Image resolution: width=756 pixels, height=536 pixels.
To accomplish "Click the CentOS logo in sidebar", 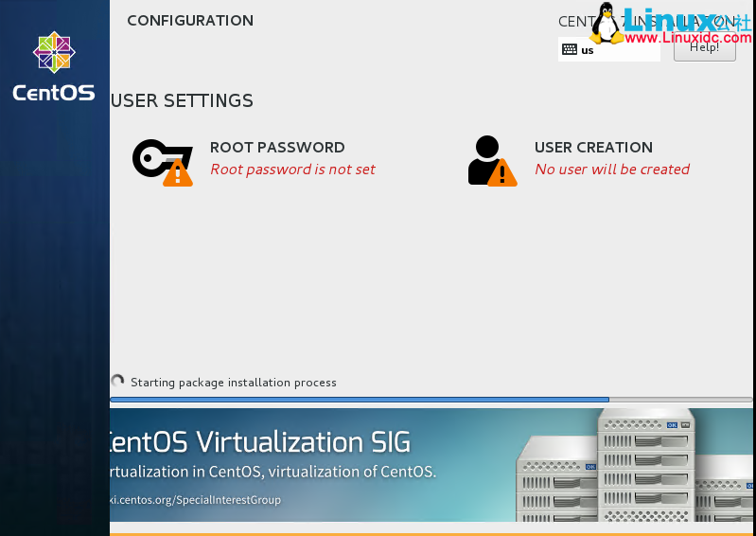I will pos(54,66).
